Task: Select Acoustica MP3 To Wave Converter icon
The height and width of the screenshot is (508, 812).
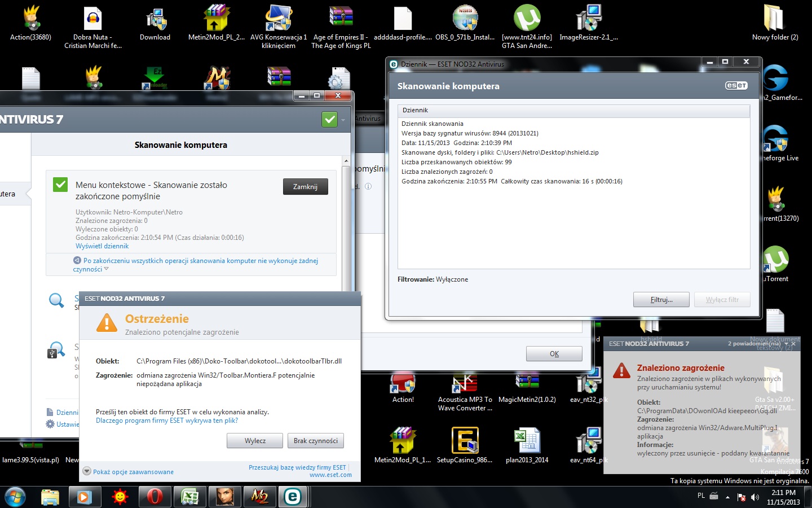Action: (x=465, y=392)
